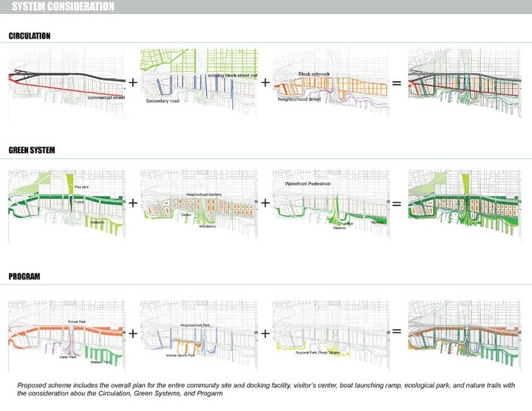The width and height of the screenshot is (532, 411).
Task: Select the 'CIRCULATION' section heading
Action: coord(30,36)
